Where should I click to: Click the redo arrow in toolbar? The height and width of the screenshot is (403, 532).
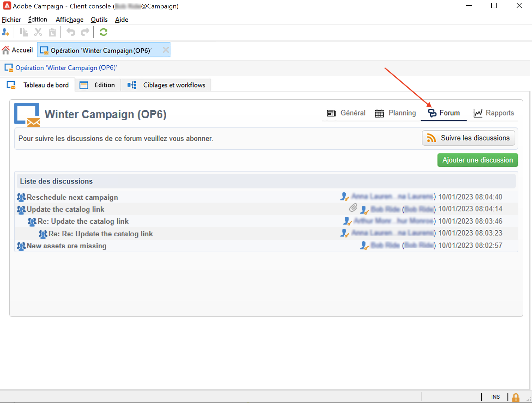pos(85,32)
